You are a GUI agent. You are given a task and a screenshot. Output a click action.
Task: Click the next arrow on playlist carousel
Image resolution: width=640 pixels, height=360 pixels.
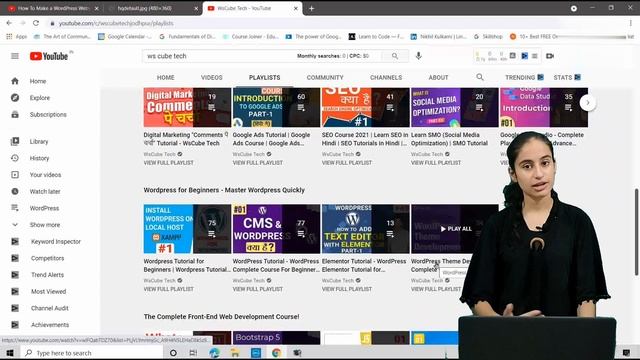tap(587, 103)
